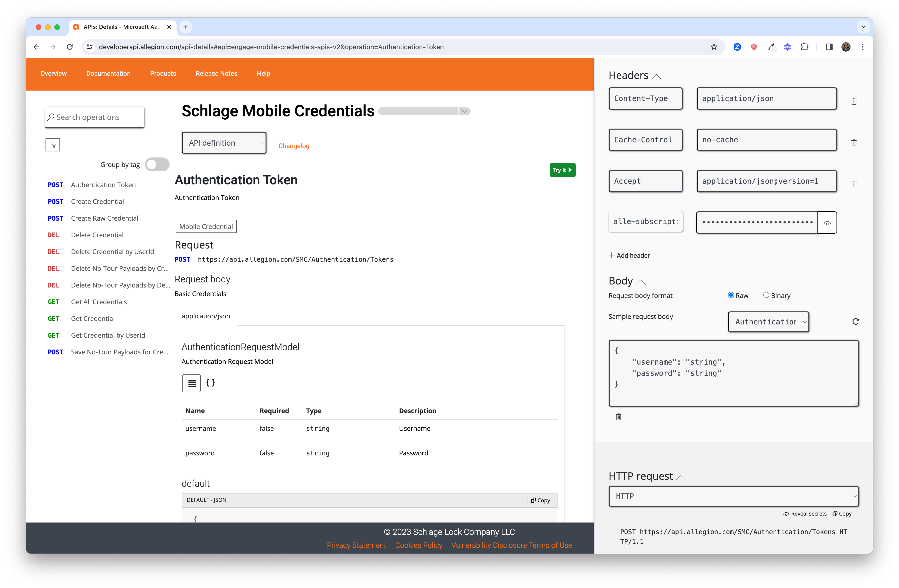Viewport: 899px width, 588px height.
Task: Copy the DEFAULT - JSON sample
Action: (540, 500)
